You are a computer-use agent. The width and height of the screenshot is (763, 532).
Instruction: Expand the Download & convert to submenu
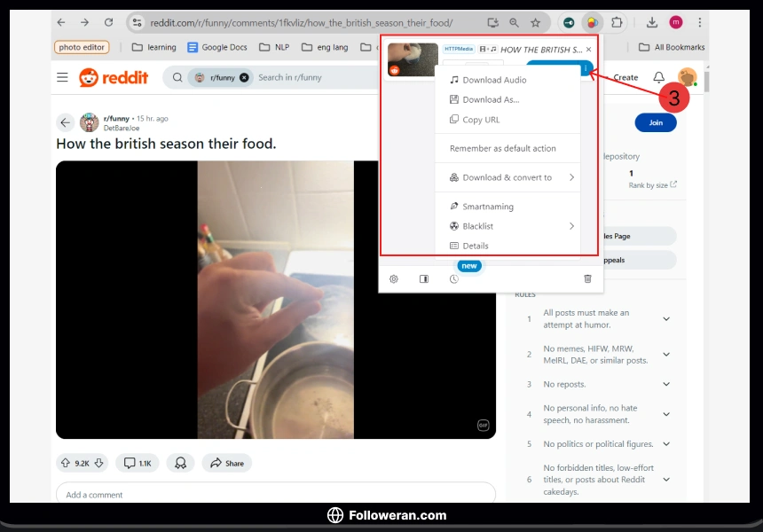click(x=571, y=177)
